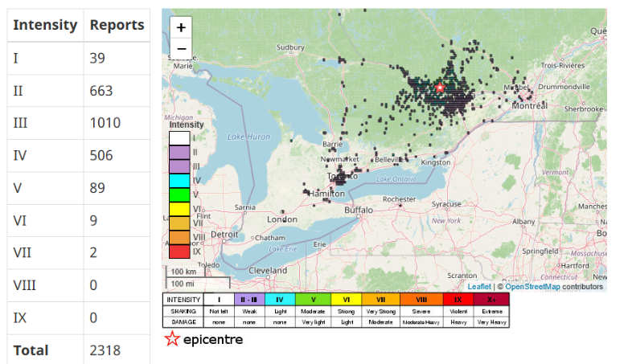Click the red star in epicentre legend
This screenshot has height=364, width=628.
coord(171,339)
